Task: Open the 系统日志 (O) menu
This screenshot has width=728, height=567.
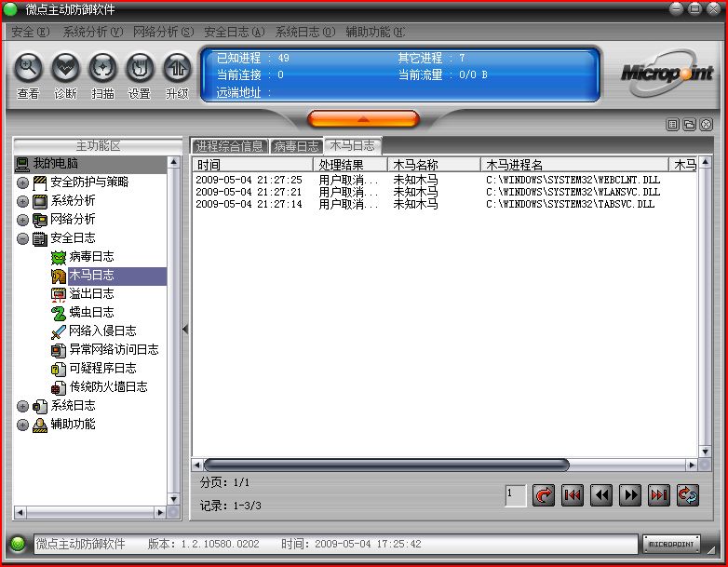Action: point(305,32)
